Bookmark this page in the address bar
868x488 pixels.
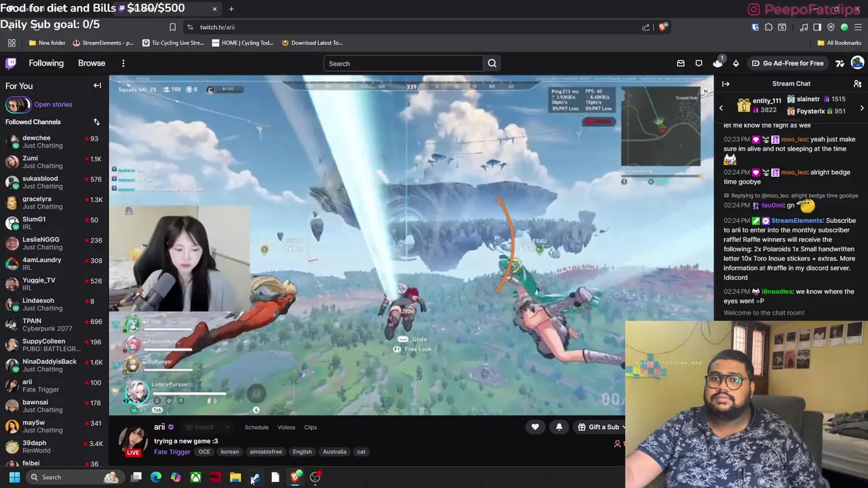[x=172, y=27]
